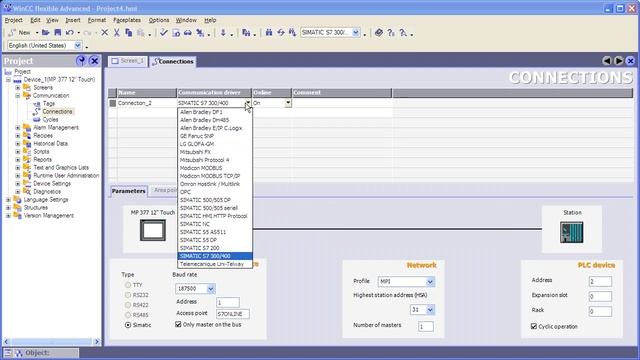This screenshot has height=360, width=640.
Task: Click the Help book icon in toolbar
Action: pos(379,33)
